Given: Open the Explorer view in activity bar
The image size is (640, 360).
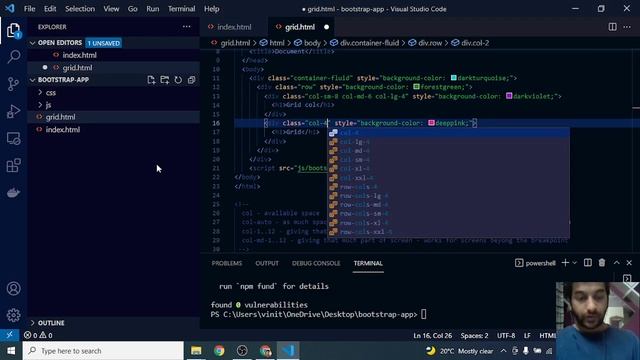Looking at the screenshot, I should 13,30.
